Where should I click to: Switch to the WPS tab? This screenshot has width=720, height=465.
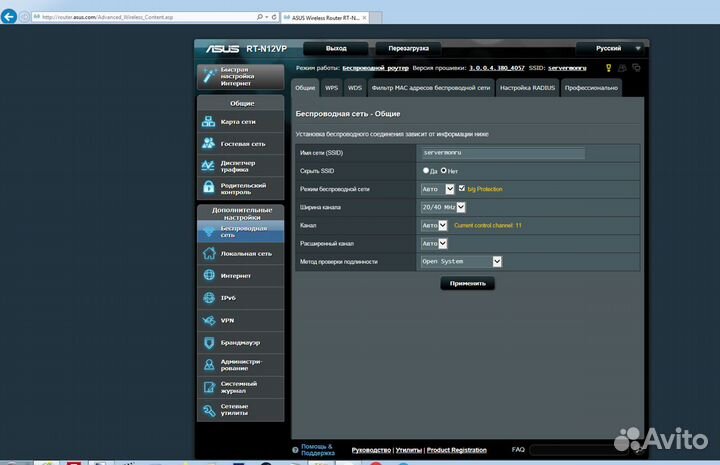(331, 88)
